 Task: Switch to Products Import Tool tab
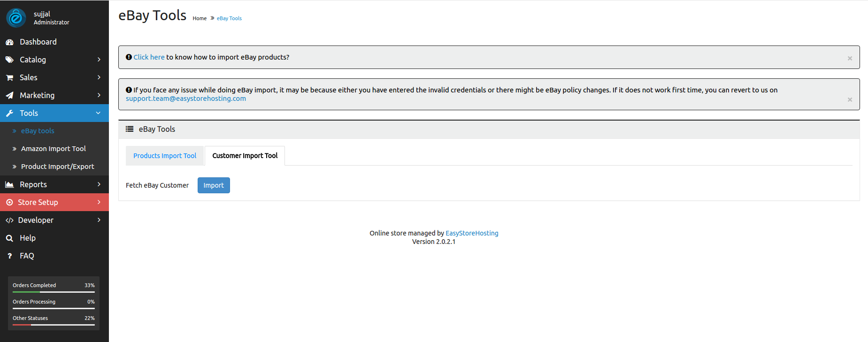point(165,156)
